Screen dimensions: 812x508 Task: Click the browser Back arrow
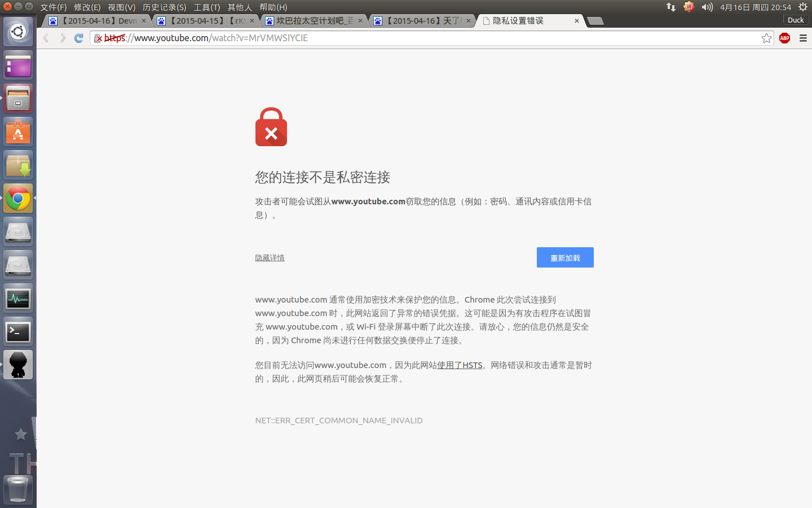point(46,38)
